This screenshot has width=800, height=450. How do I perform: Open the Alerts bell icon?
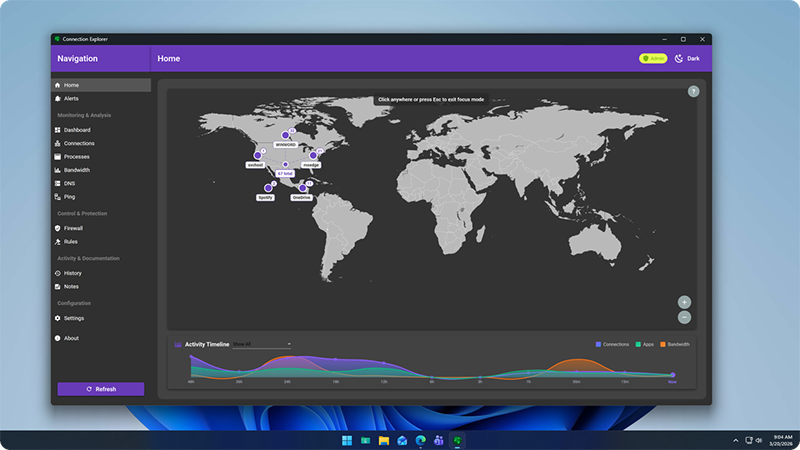58,99
